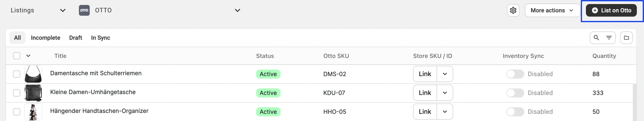Click the Damentasche mit Schulterriemen product thumbnail
The height and width of the screenshot is (121, 644).
click(x=33, y=74)
